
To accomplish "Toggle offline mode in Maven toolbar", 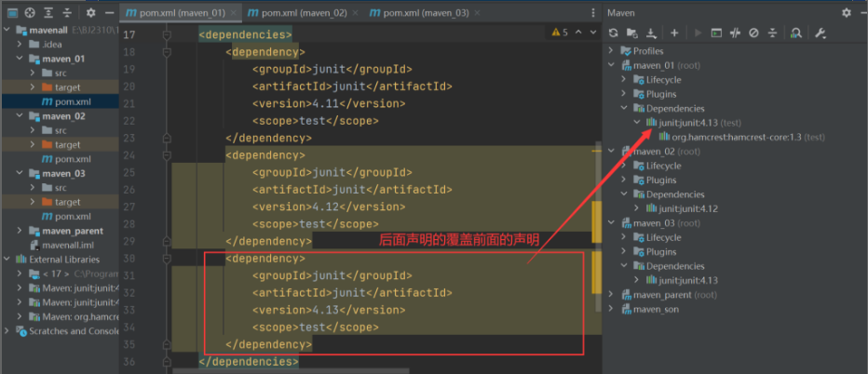I will tap(735, 33).
